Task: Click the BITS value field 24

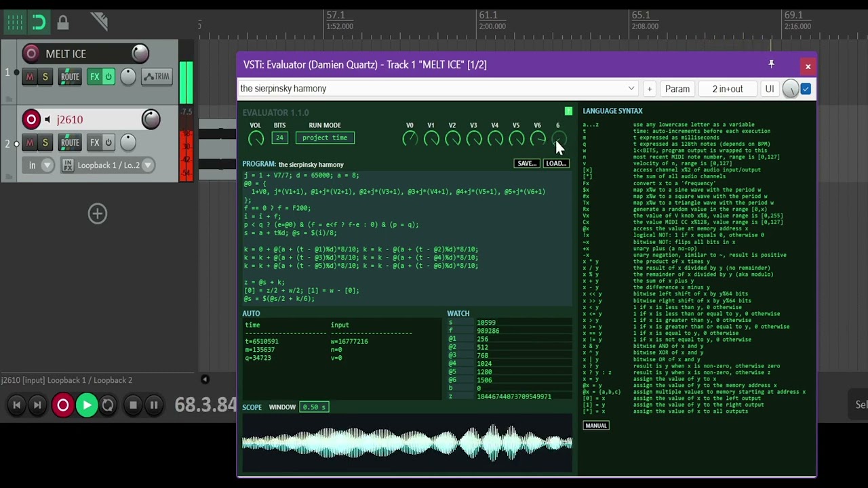Action: coord(279,138)
